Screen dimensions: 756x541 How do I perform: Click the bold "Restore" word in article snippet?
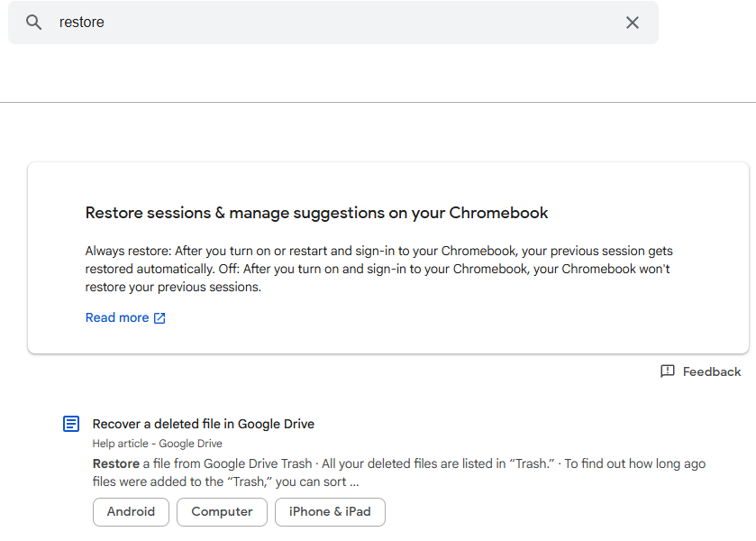click(x=115, y=463)
